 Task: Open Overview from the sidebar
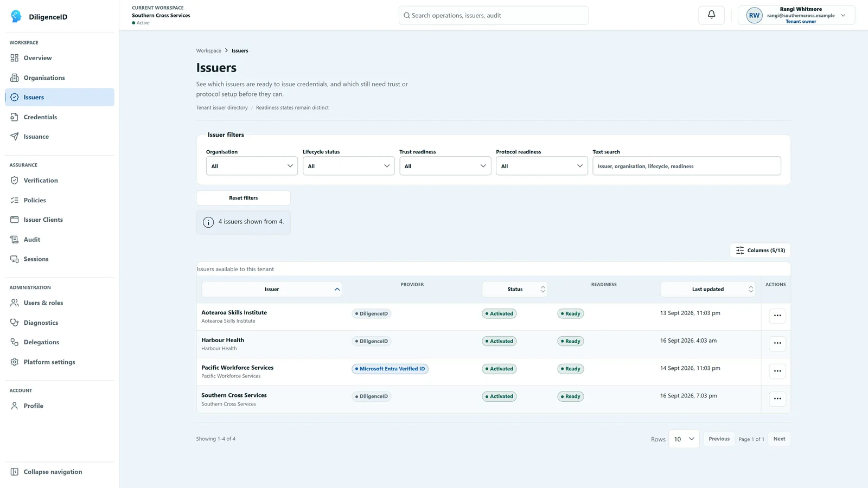(x=60, y=58)
